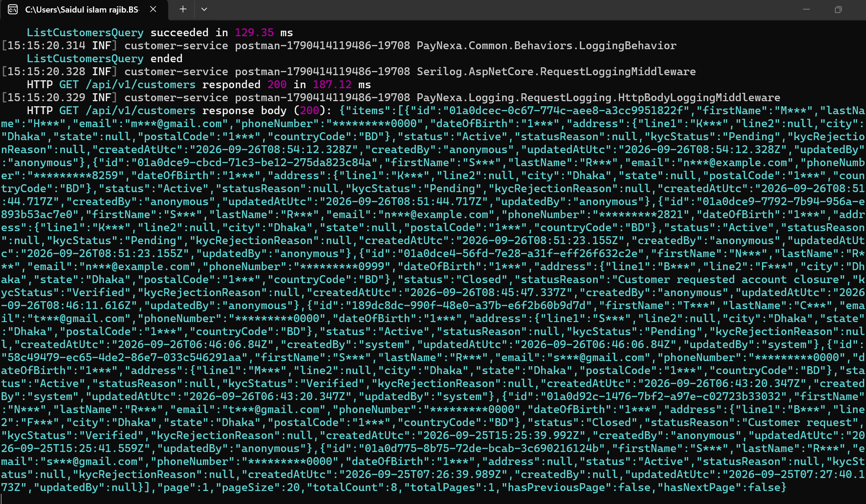The image size is (866, 504).
Task: Click the timestamp '15:15:20.329 INF'
Action: 59,97
